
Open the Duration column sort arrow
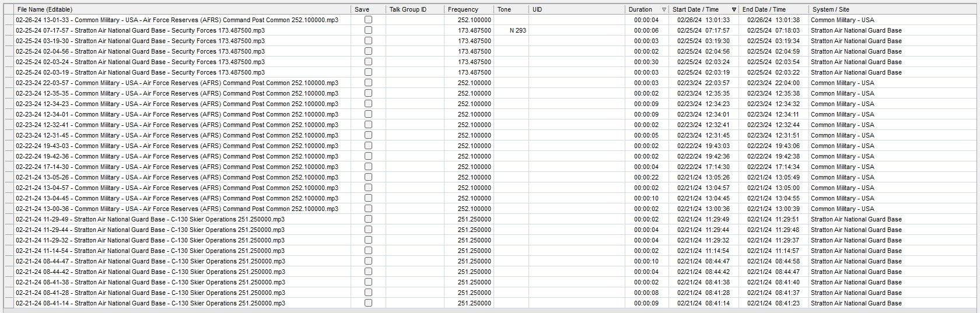(664, 10)
